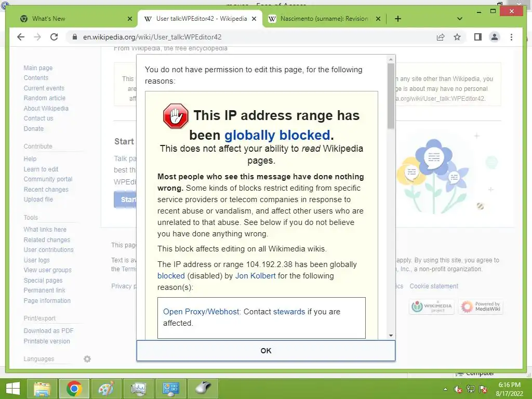Open the Open Proxy/Webhost link

pyautogui.click(x=202, y=312)
